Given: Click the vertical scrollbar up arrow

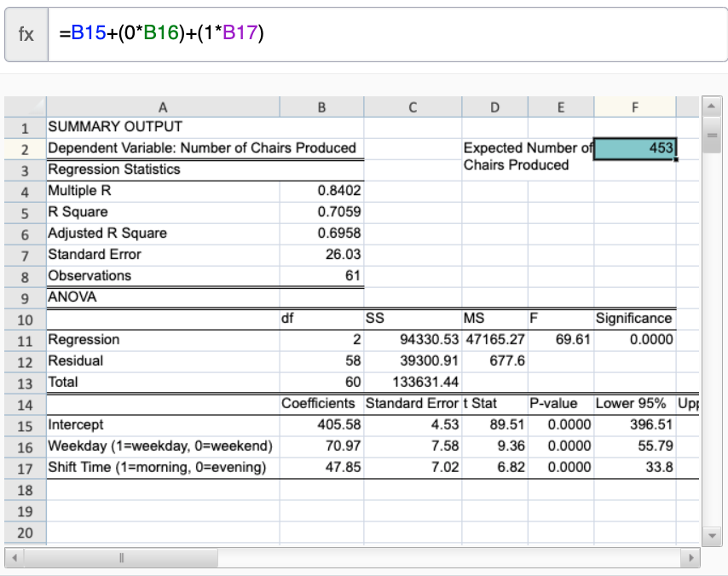Looking at the screenshot, I should pos(713,105).
